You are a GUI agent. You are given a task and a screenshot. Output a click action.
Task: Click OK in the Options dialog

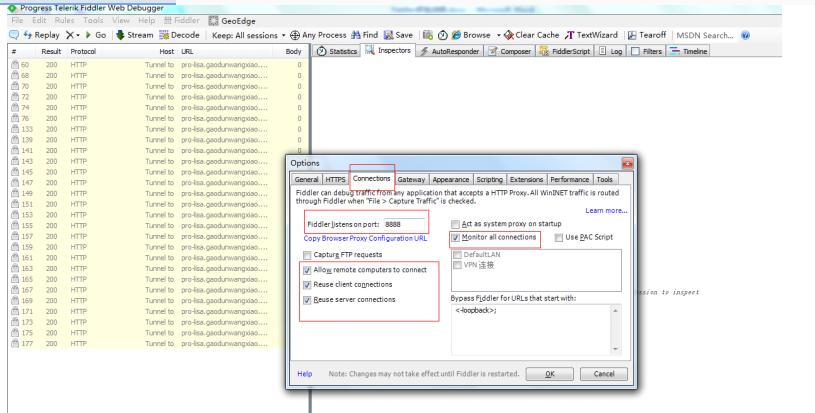coord(549,374)
